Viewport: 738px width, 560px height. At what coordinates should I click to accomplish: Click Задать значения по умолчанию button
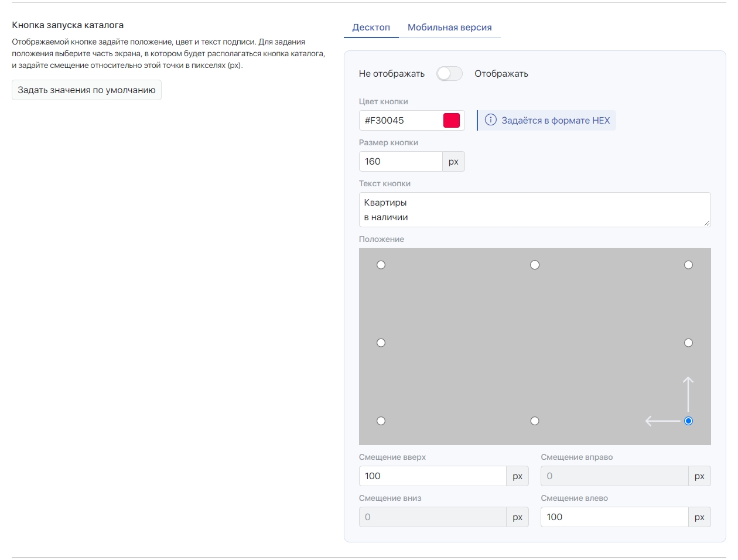(87, 90)
